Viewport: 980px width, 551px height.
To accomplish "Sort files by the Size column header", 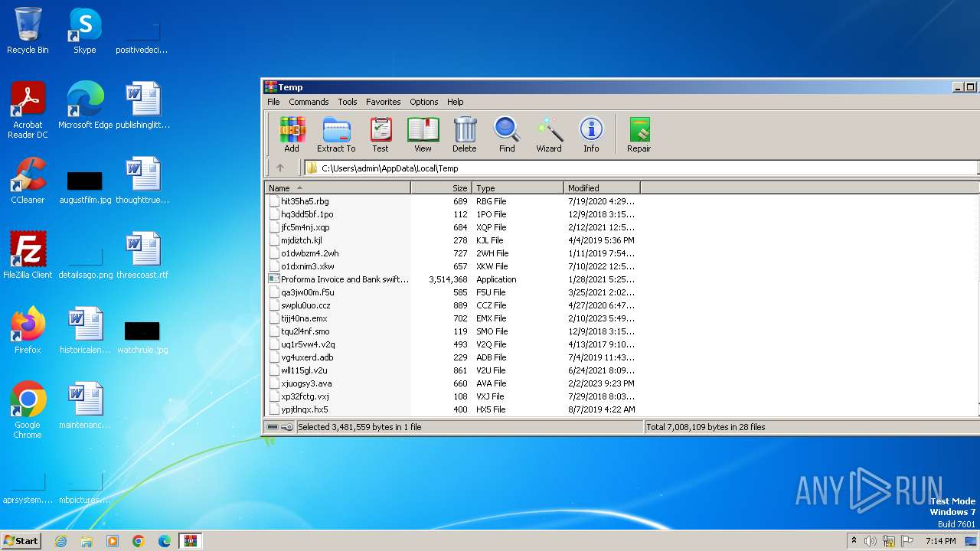I will pyautogui.click(x=441, y=188).
